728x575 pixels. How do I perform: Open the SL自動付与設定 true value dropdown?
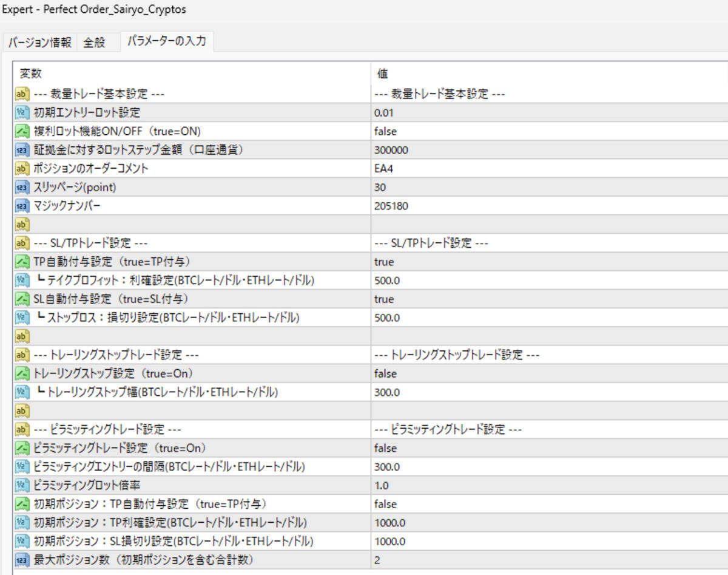pyautogui.click(x=425, y=299)
